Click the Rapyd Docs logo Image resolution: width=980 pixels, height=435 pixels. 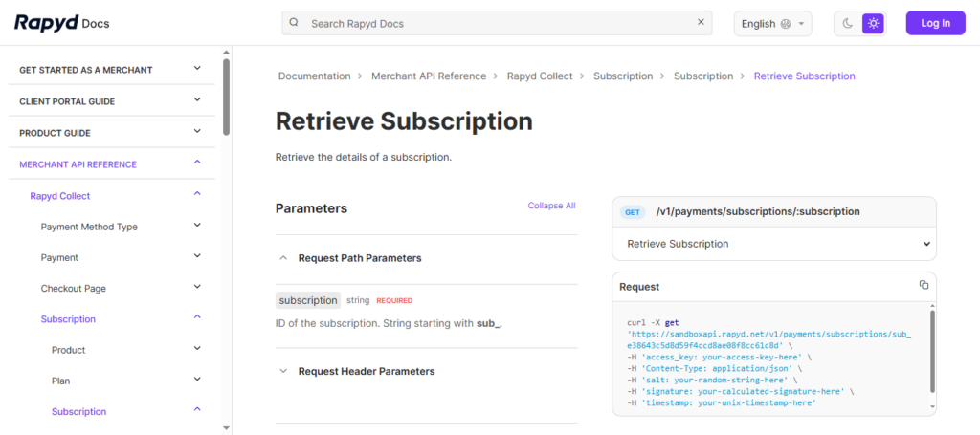coord(62,23)
